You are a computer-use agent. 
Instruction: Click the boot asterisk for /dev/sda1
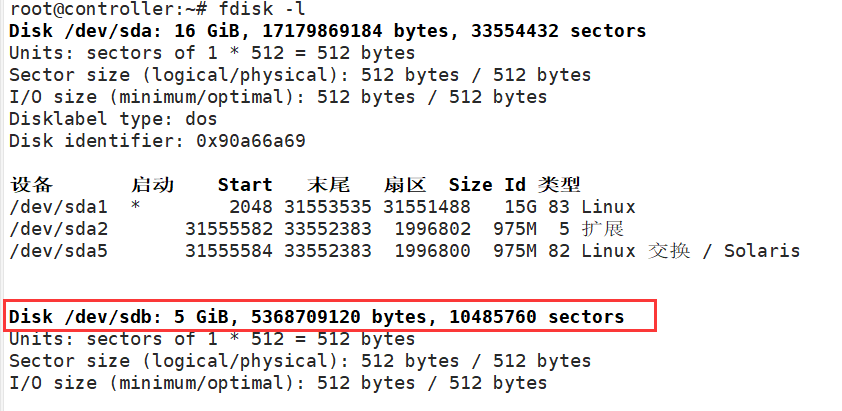pyautogui.click(x=135, y=207)
